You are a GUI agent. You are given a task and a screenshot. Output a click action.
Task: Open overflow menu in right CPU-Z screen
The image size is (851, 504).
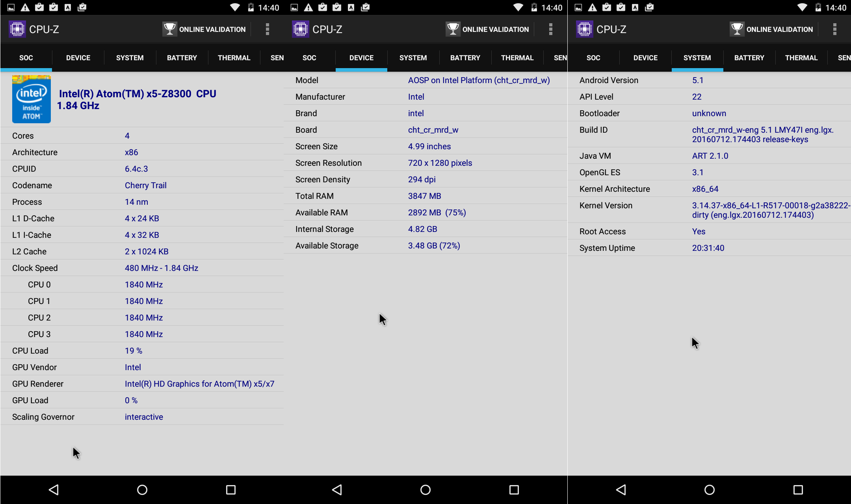point(835,29)
